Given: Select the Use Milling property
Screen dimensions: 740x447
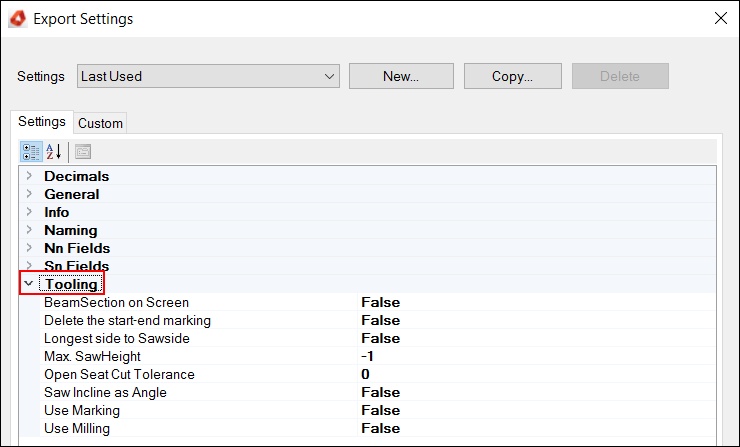Looking at the screenshot, I should (x=76, y=428).
